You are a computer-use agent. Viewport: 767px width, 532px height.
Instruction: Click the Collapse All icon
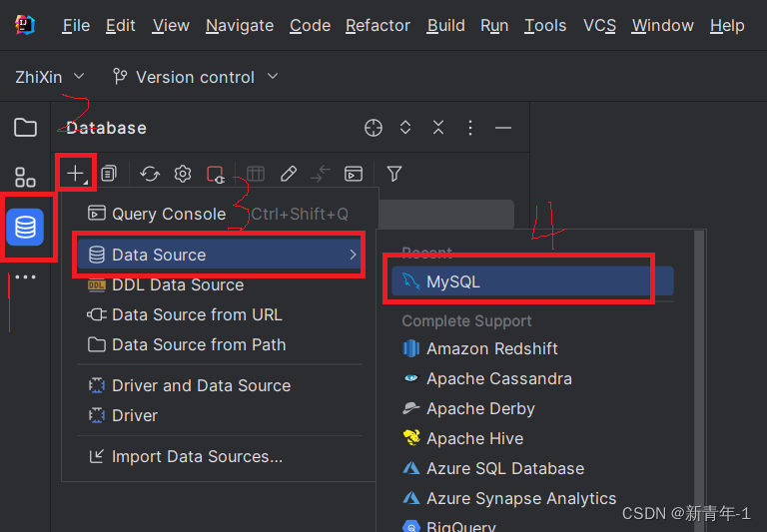pos(438,128)
